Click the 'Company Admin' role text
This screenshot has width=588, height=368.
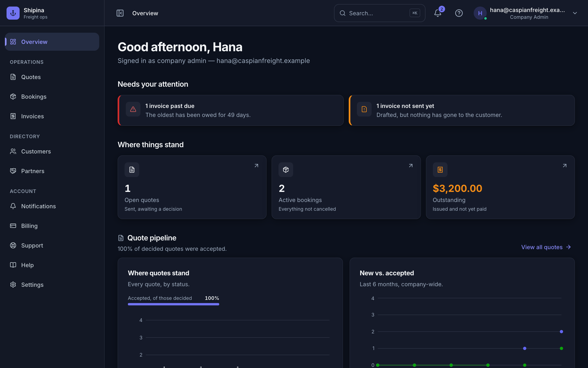point(529,17)
